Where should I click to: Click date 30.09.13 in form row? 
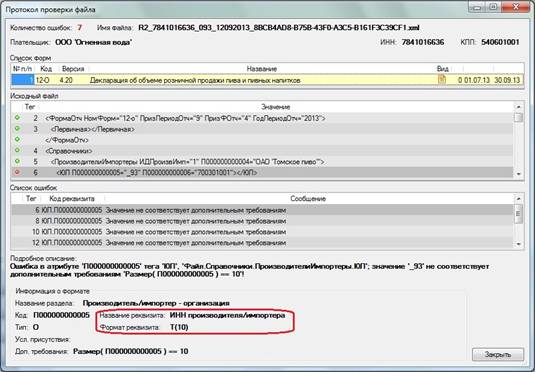click(507, 80)
